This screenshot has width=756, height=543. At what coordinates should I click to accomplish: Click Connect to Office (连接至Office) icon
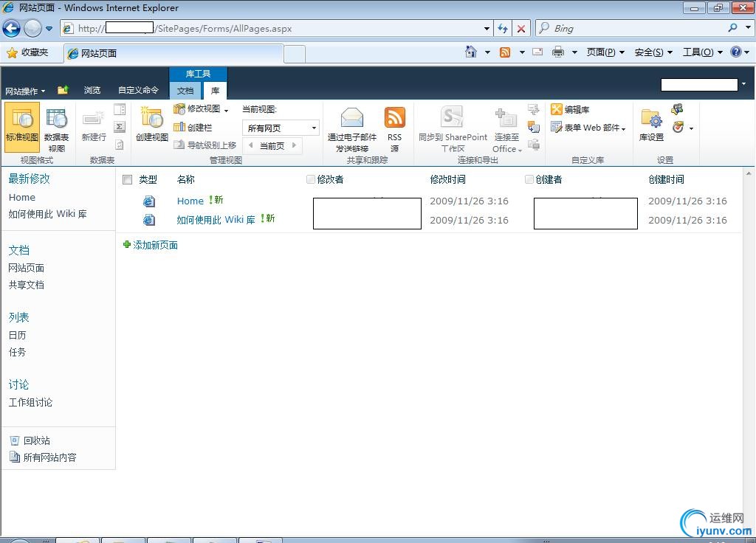pyautogui.click(x=506, y=118)
